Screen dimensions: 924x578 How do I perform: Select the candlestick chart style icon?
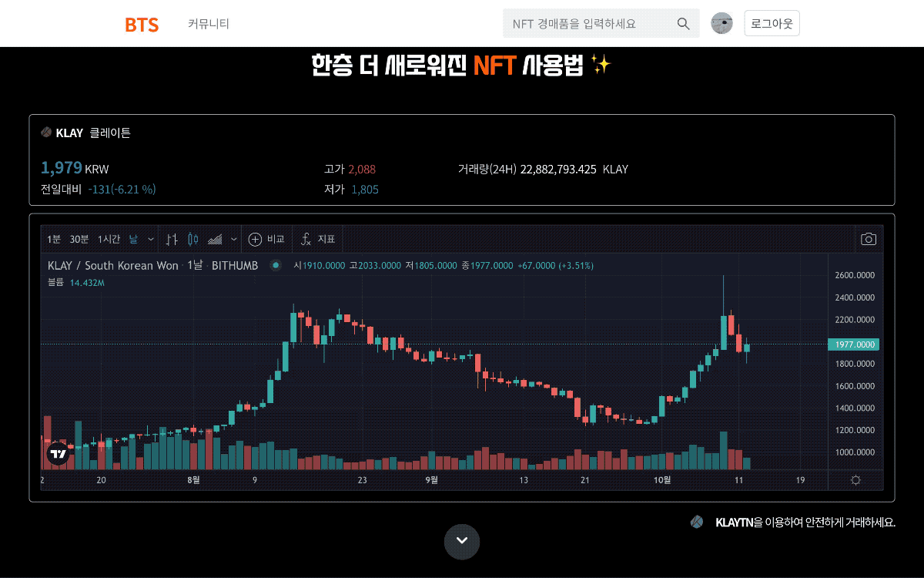click(193, 239)
